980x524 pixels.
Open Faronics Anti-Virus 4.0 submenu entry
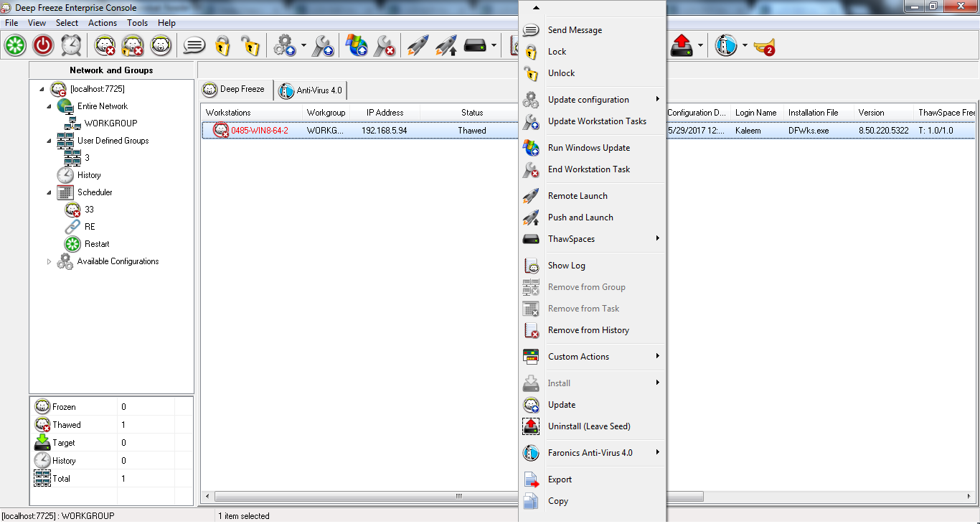pos(592,453)
